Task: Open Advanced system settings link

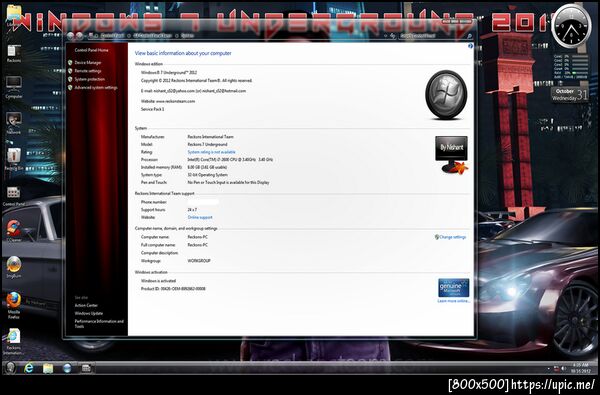Action: [x=96, y=88]
